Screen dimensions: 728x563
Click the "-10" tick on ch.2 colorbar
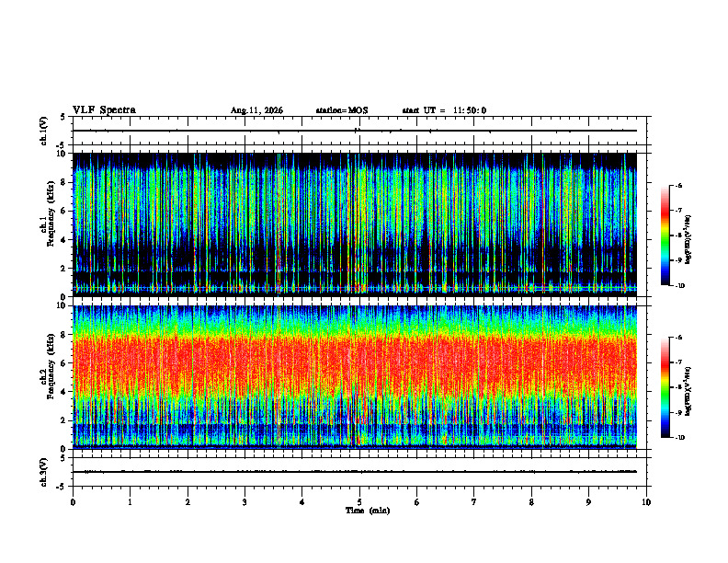click(679, 438)
